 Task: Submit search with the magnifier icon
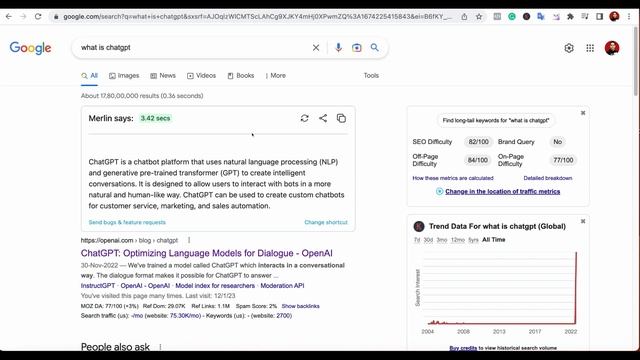(375, 48)
